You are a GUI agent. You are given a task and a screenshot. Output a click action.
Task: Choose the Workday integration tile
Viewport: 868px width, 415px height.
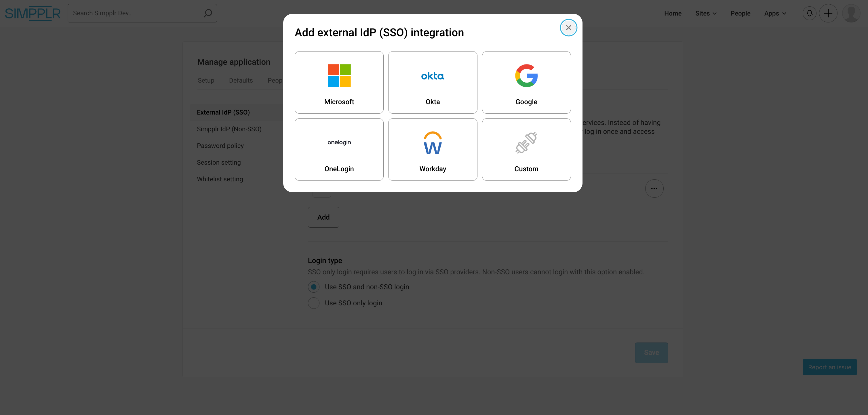pos(433,150)
